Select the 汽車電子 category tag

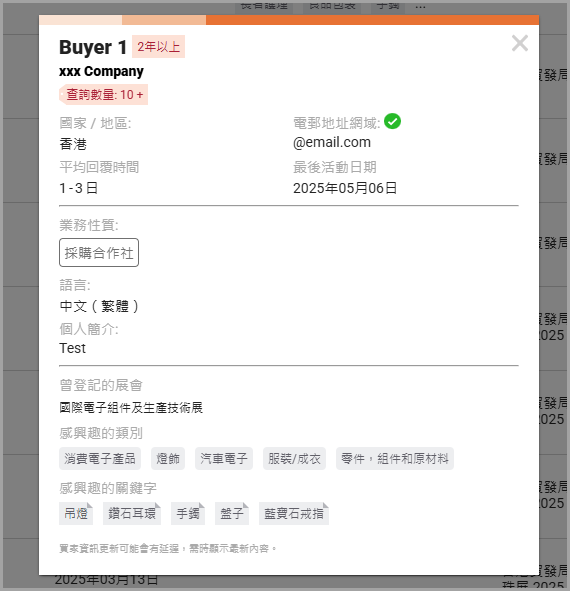click(x=224, y=459)
